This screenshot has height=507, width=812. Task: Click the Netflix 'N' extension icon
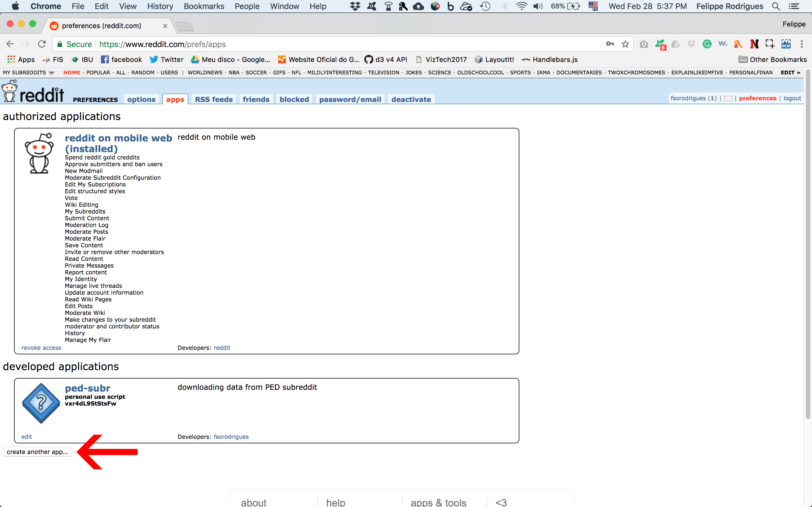[754, 44]
